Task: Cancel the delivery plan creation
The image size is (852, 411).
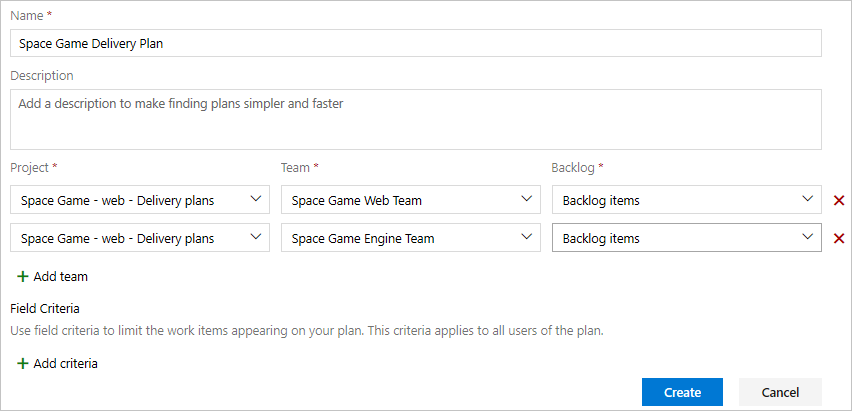Action: pos(780,392)
